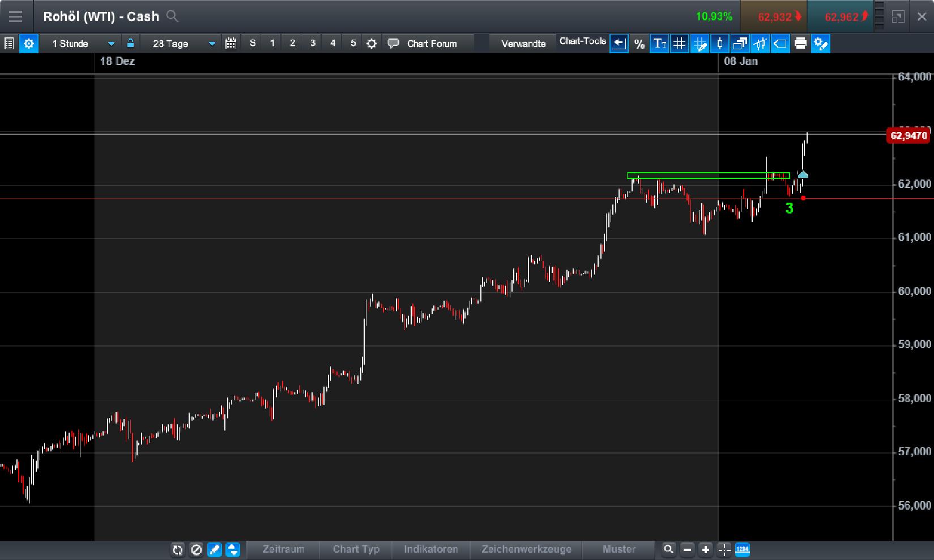Click the print chart icon
934x560 pixels.
click(x=800, y=43)
